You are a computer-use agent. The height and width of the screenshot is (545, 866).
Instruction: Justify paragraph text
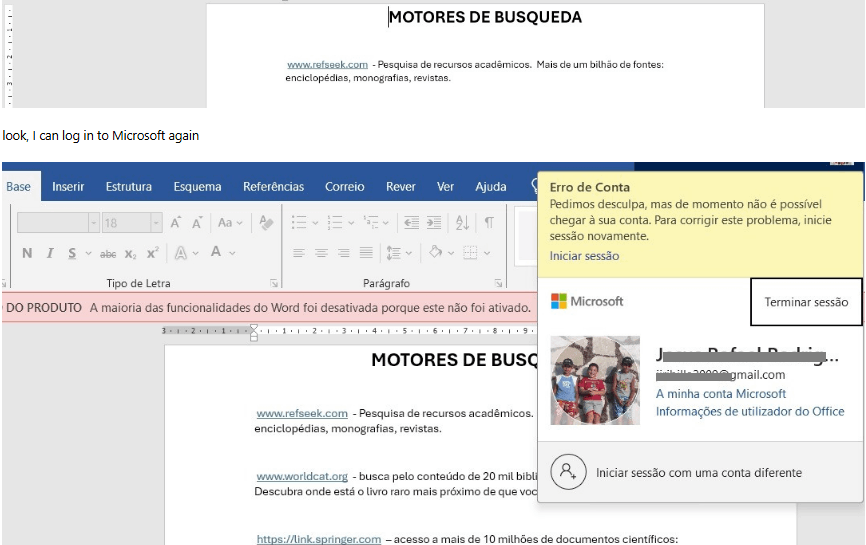[x=366, y=253]
